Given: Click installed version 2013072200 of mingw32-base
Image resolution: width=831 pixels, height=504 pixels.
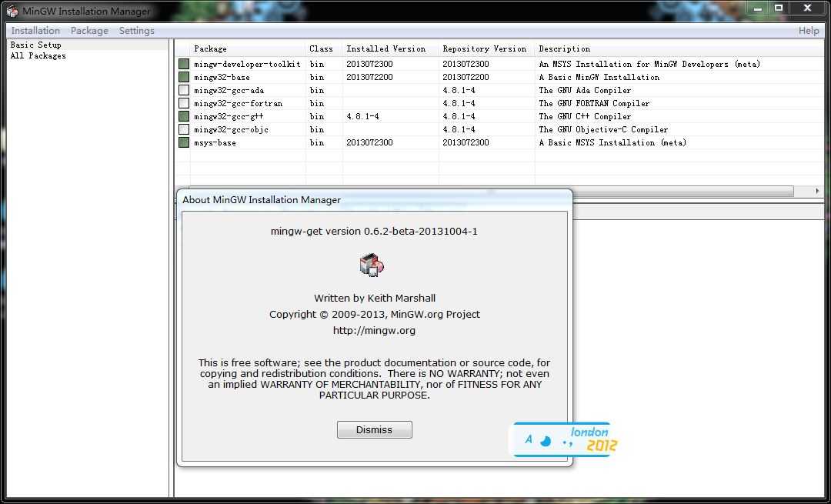Looking at the screenshot, I should (x=369, y=78).
